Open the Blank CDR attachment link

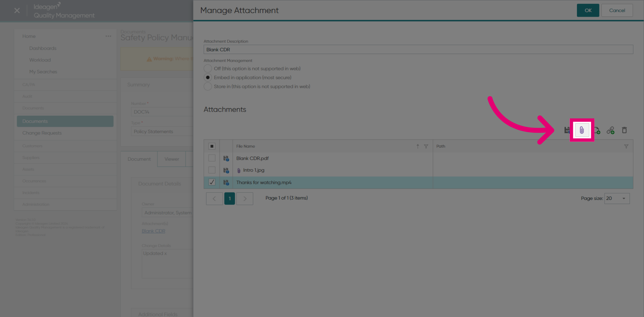point(154,231)
